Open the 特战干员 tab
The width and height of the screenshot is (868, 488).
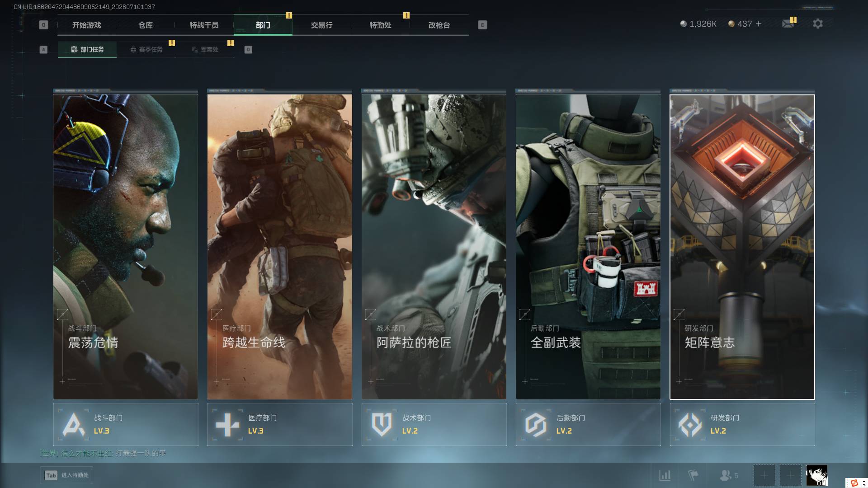coord(204,25)
